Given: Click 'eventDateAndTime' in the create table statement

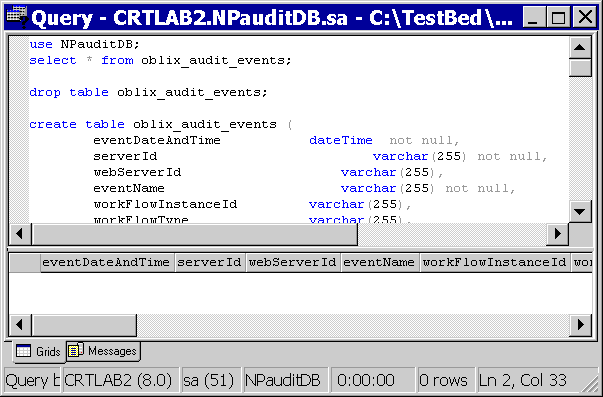Looking at the screenshot, I should pyautogui.click(x=157, y=140).
